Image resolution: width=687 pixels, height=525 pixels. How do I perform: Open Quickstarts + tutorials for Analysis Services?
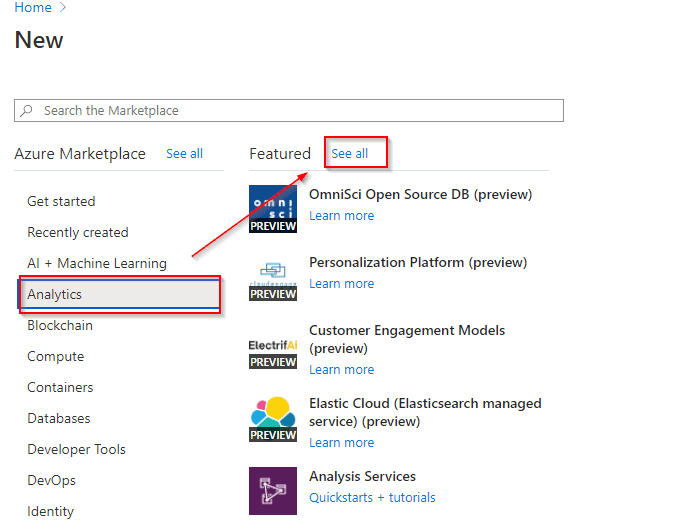pyautogui.click(x=372, y=497)
